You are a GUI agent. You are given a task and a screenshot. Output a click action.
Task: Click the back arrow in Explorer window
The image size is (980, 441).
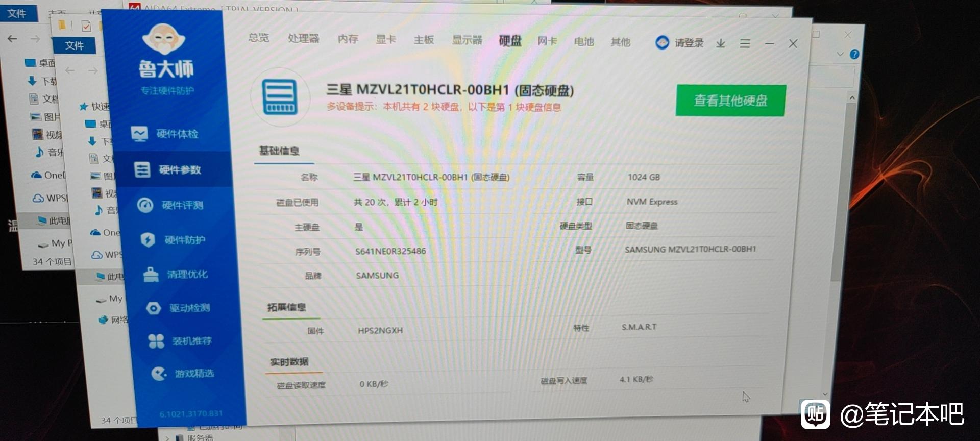click(12, 39)
